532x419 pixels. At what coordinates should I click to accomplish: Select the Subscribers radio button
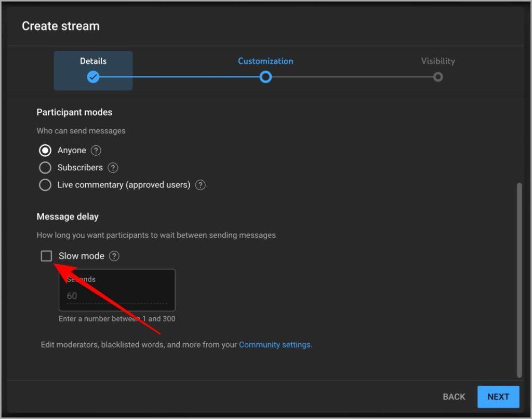click(x=45, y=168)
